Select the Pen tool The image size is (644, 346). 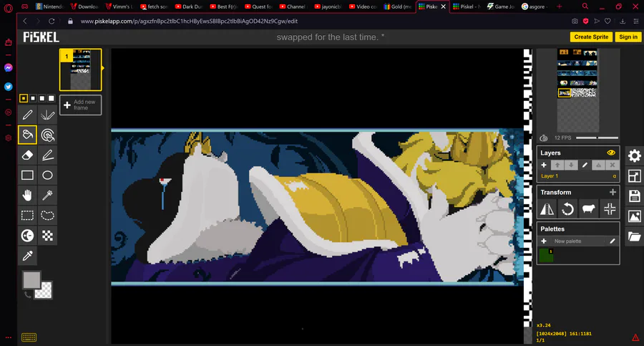[x=27, y=115]
